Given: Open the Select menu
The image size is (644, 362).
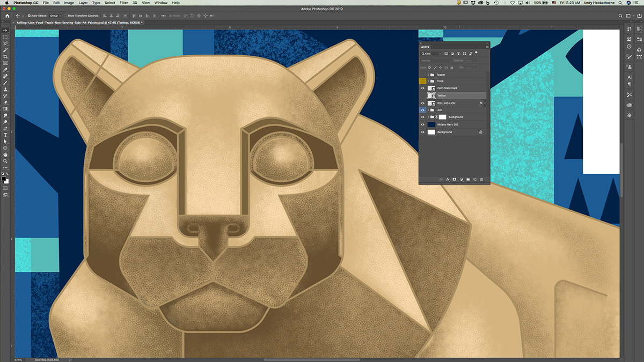Looking at the screenshot, I should pyautogui.click(x=110, y=3).
